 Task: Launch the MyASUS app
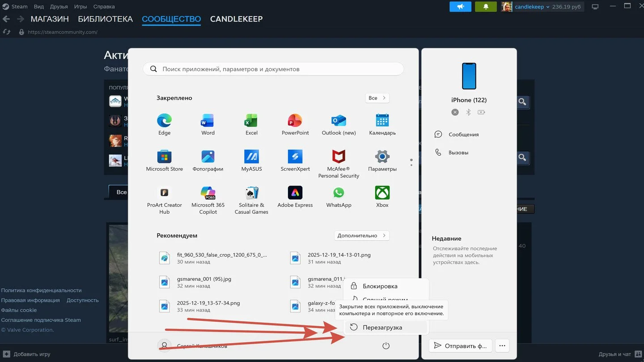click(x=251, y=160)
